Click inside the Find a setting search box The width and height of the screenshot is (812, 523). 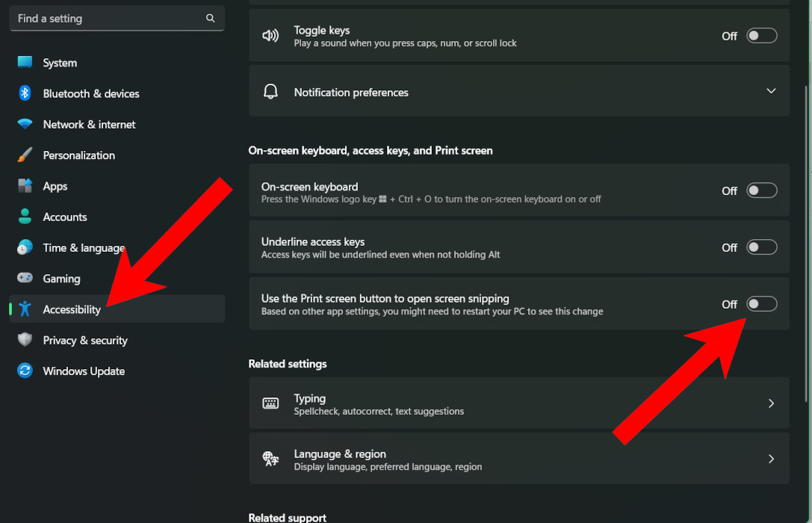pos(105,18)
